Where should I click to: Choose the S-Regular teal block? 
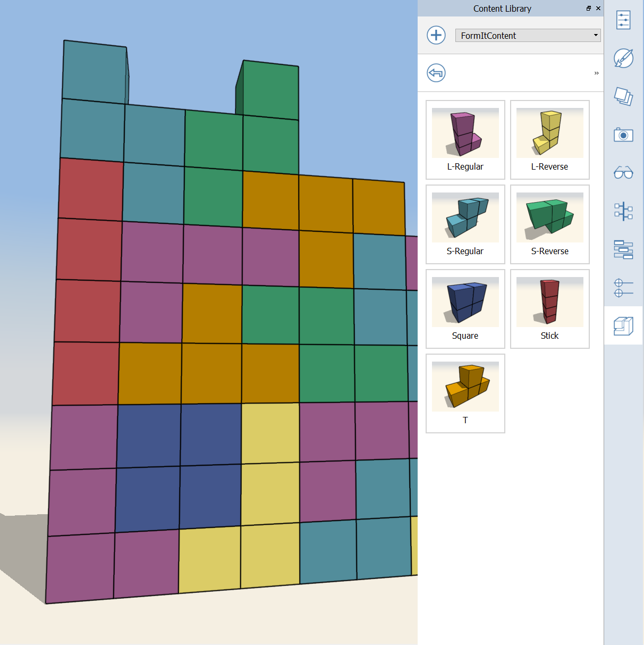pos(465,224)
